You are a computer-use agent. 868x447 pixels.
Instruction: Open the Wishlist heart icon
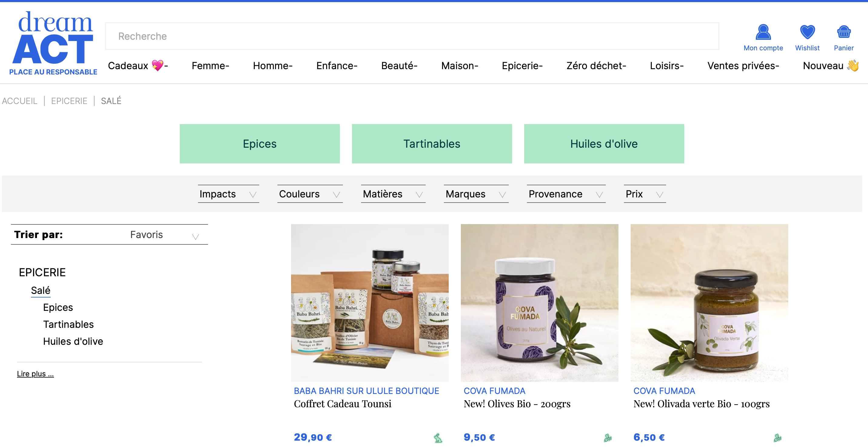[807, 32]
